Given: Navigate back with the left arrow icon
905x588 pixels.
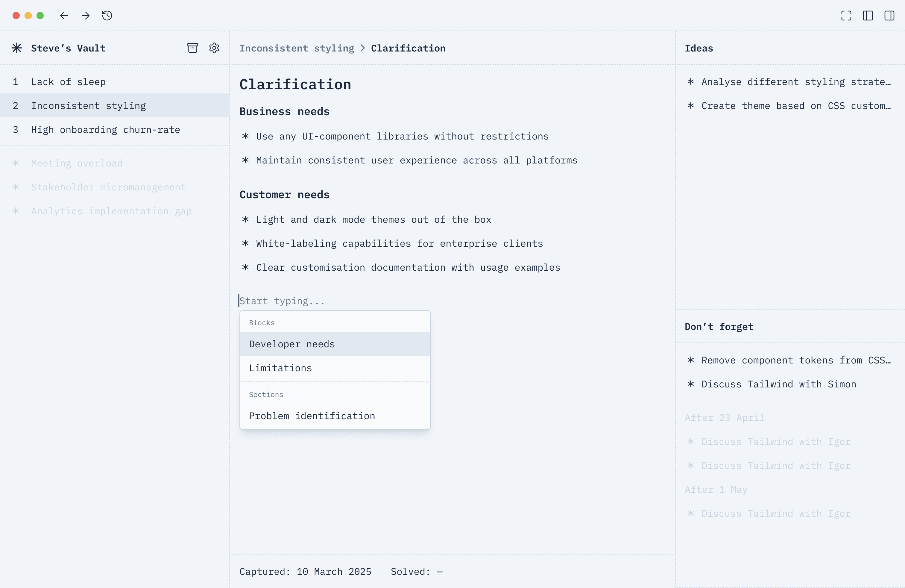Looking at the screenshot, I should (x=64, y=16).
